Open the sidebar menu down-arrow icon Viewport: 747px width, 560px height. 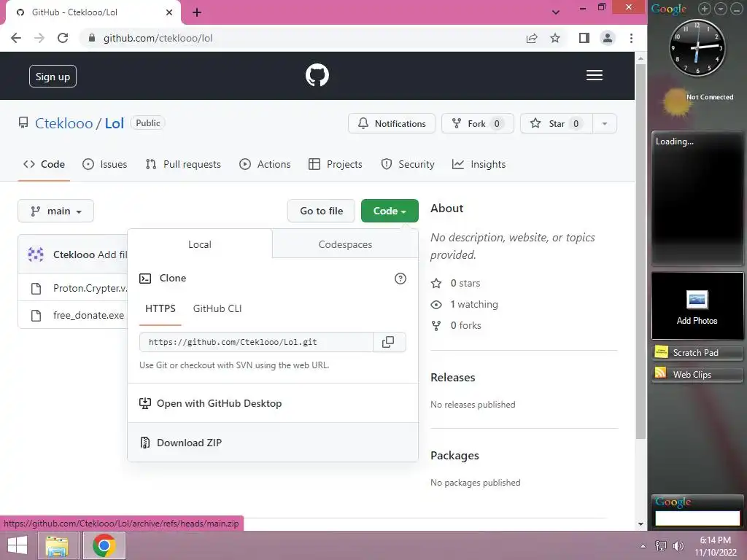pos(721,9)
